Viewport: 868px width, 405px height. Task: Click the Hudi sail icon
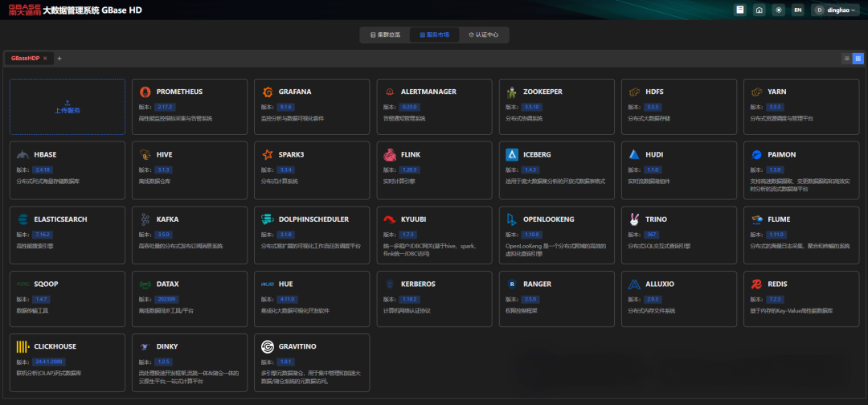(x=634, y=154)
